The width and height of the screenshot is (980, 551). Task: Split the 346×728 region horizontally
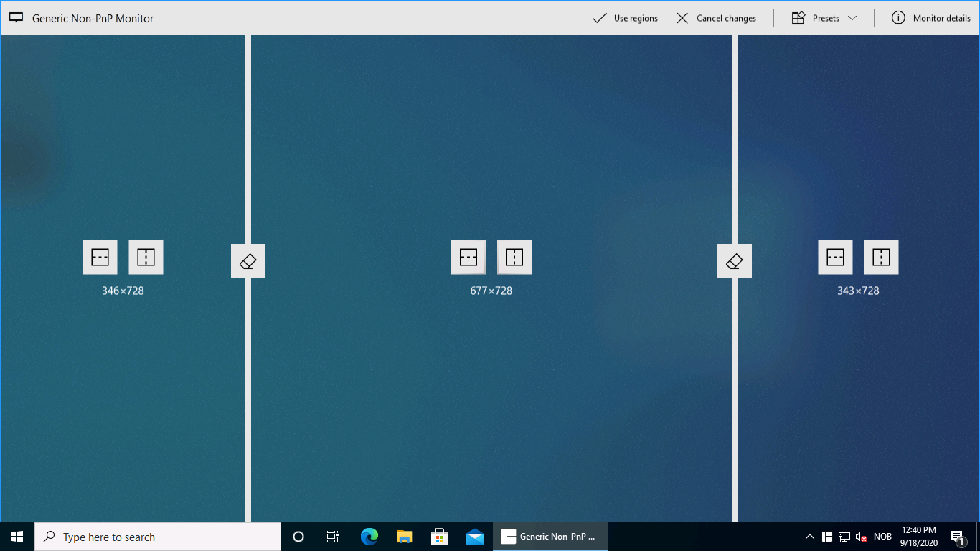click(100, 256)
